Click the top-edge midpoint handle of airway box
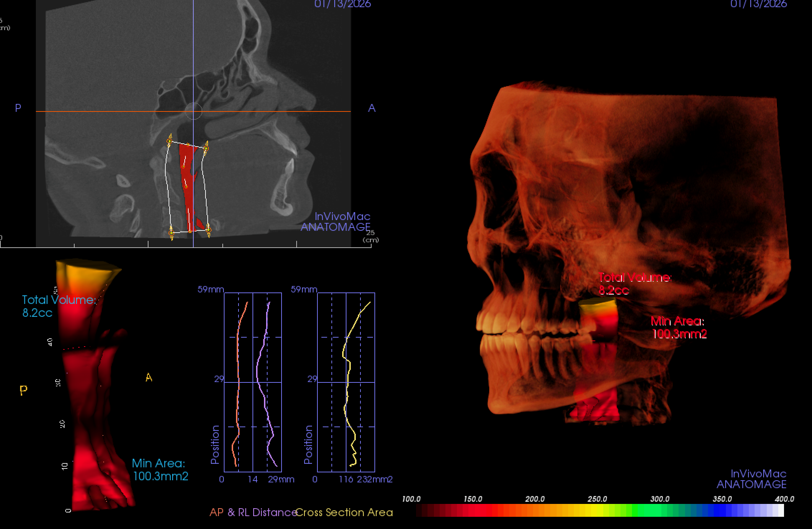 click(x=188, y=145)
